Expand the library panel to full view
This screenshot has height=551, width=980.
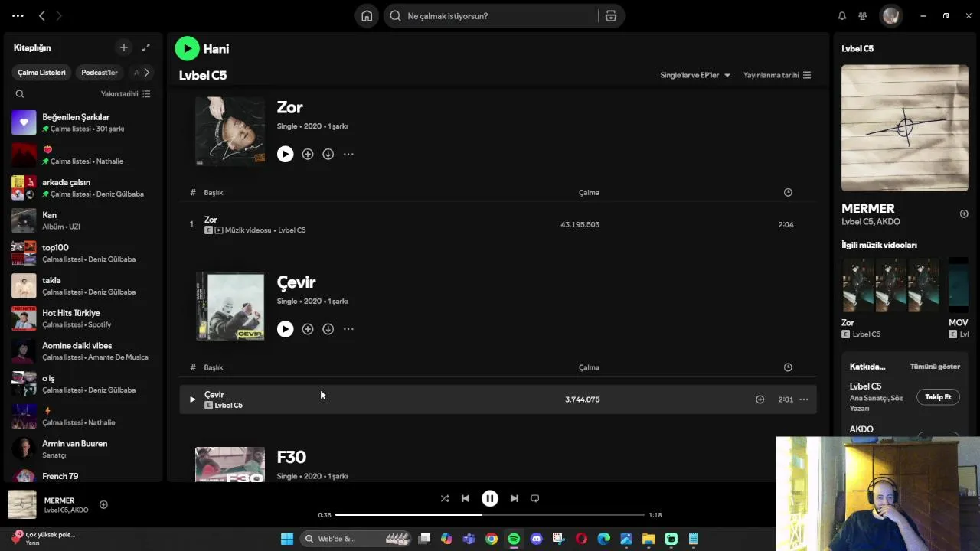[x=146, y=47]
